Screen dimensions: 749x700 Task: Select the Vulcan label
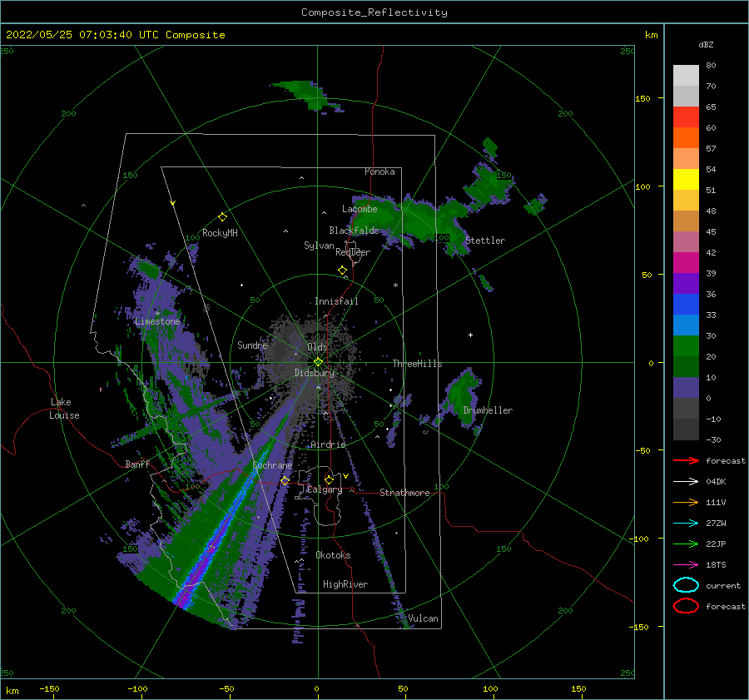click(423, 618)
